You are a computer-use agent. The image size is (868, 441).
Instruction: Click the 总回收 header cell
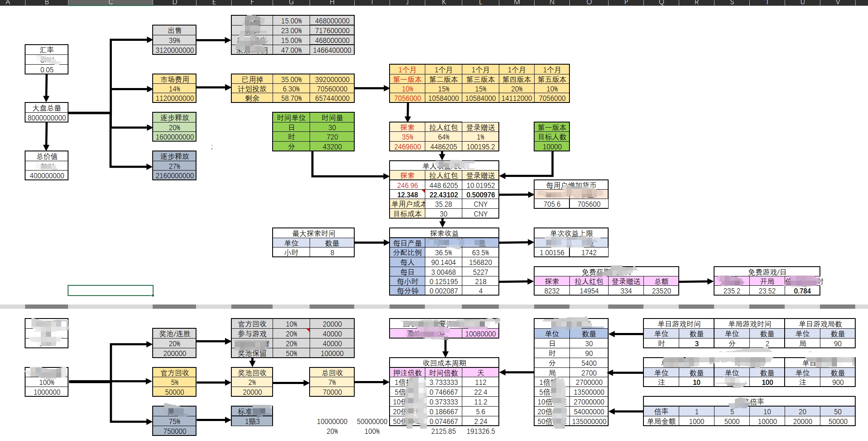click(332, 373)
